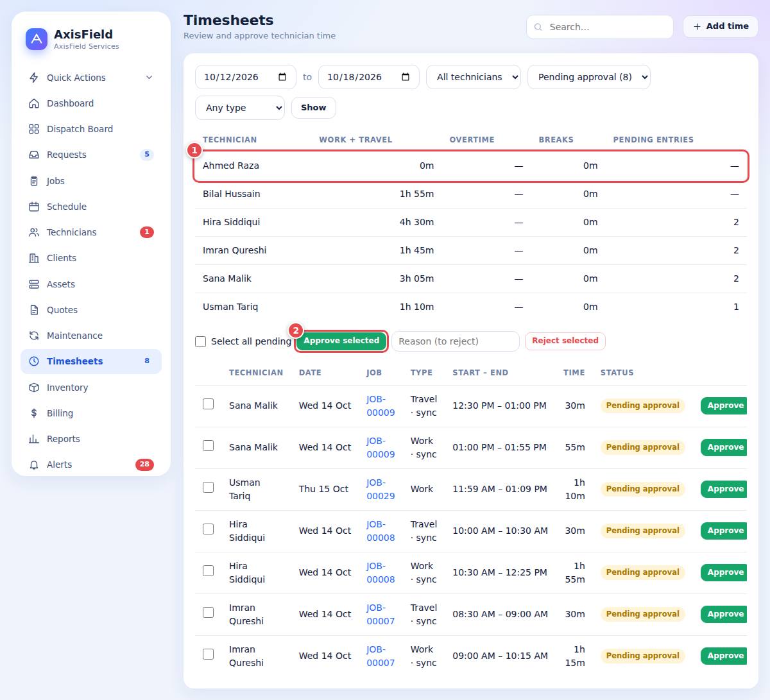Select the Ahmed Raza summary row

pos(471,166)
